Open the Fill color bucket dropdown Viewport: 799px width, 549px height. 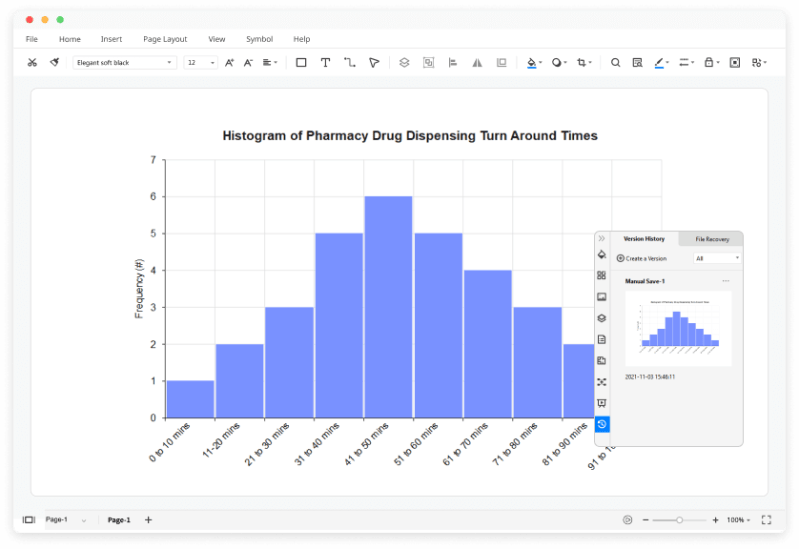(534, 62)
